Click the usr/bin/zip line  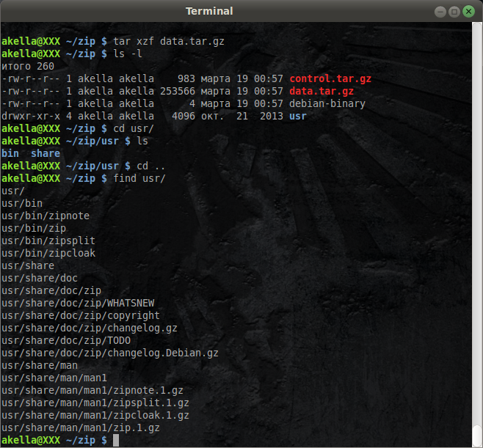(34, 229)
